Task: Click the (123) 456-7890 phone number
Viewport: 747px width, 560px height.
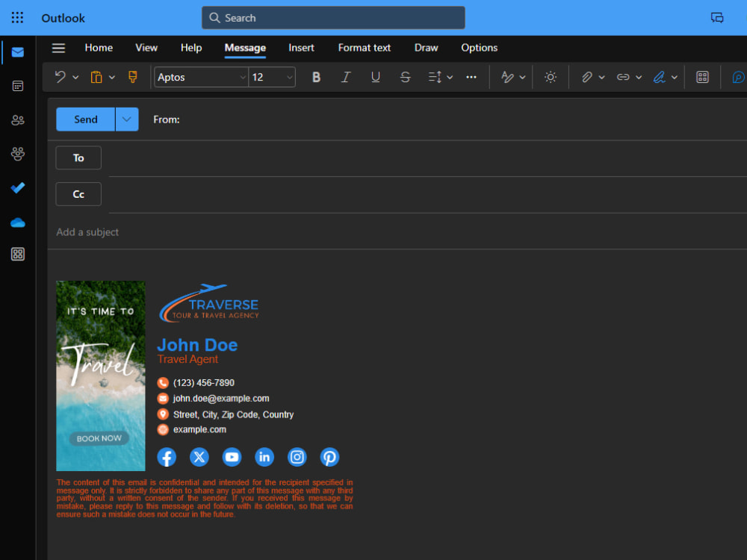Action: pos(204,383)
